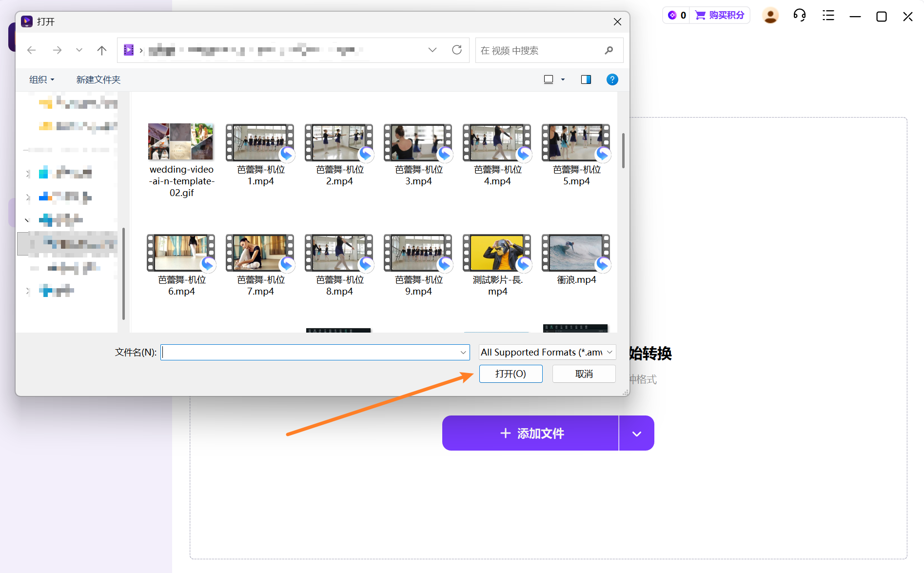This screenshot has height=573, width=924.
Task: Click 新建文件夹 in the toolbar
Action: (x=98, y=79)
